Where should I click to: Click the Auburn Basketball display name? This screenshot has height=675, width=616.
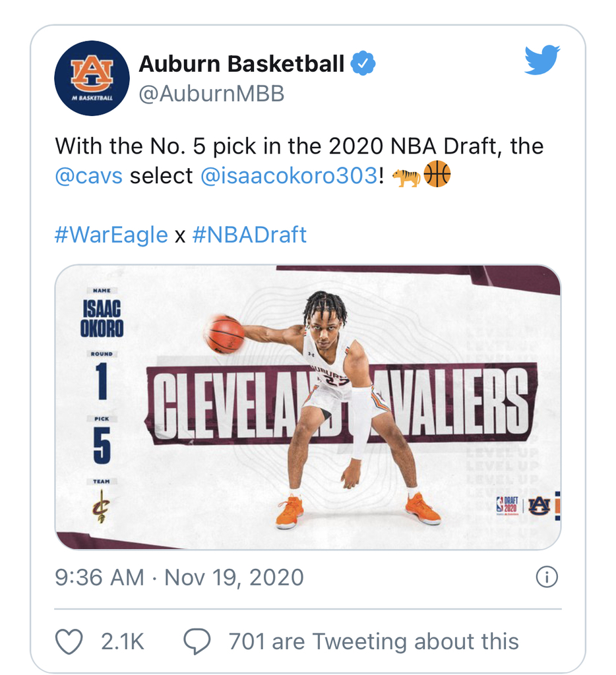pyautogui.click(x=241, y=64)
